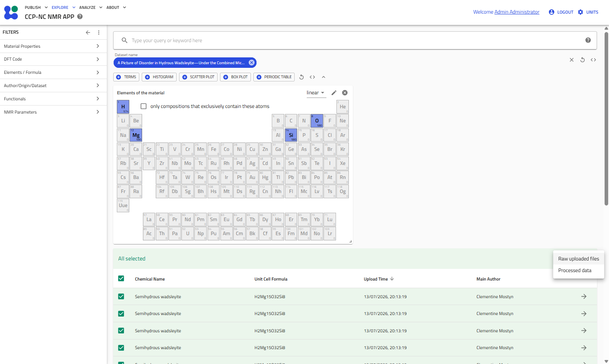This screenshot has height=364, width=609.
Task: Collapse the dashboard with the up chevron
Action: pyautogui.click(x=324, y=77)
